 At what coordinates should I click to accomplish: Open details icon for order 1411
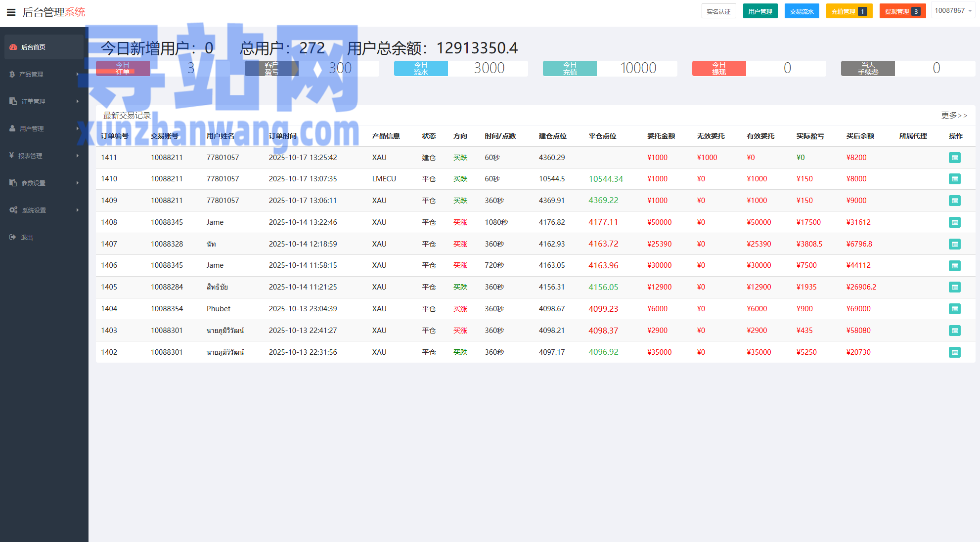pos(954,158)
